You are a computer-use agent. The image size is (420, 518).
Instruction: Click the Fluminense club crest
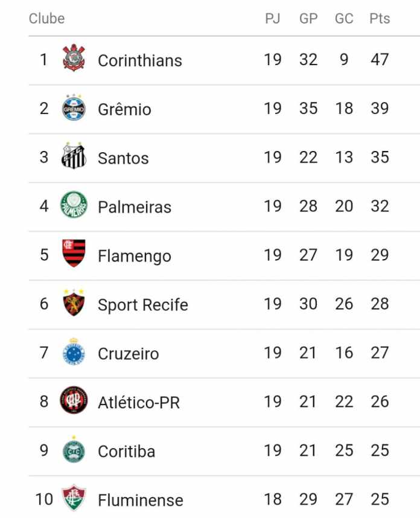click(x=74, y=498)
